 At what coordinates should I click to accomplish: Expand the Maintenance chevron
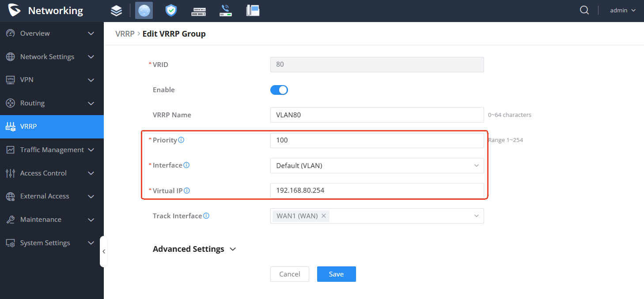(x=91, y=220)
